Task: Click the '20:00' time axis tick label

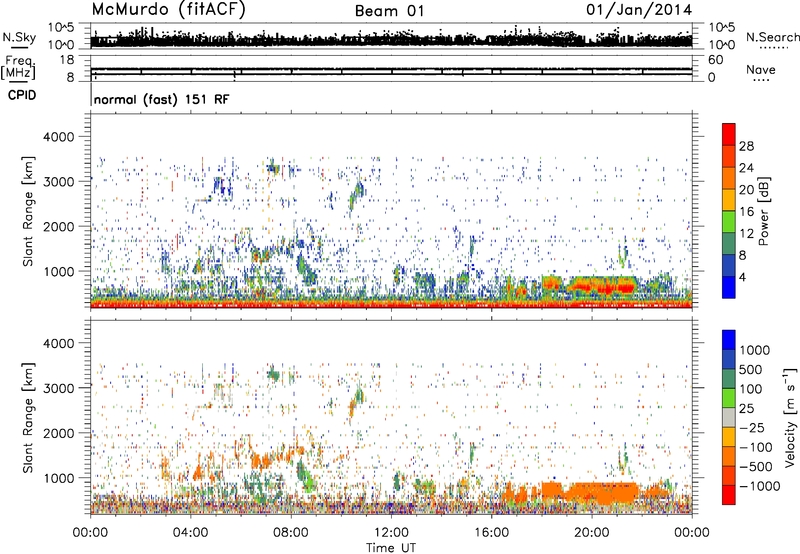Action: [x=591, y=533]
